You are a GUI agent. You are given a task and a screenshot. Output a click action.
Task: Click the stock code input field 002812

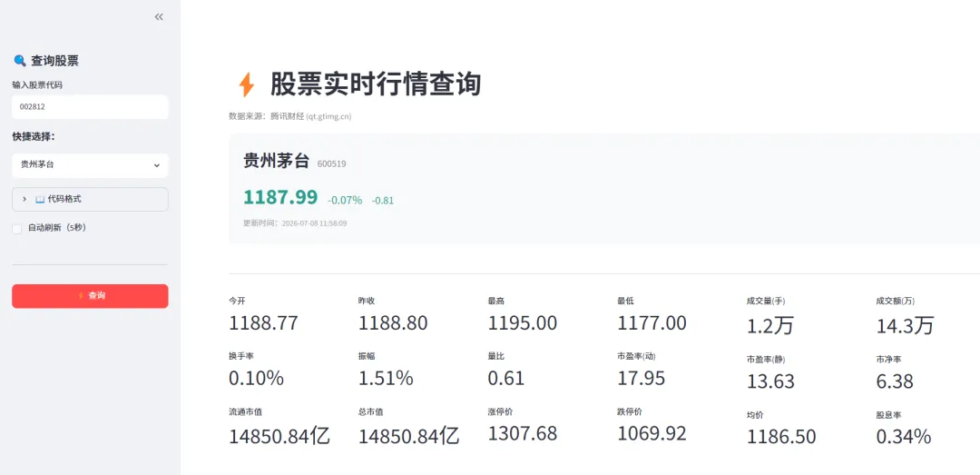[x=90, y=107]
